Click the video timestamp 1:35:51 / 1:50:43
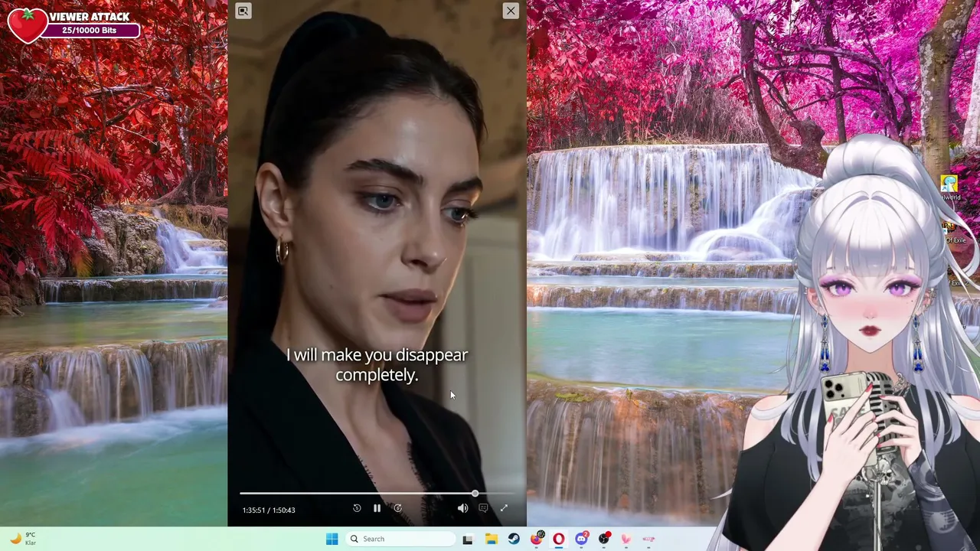980x551 pixels. pyautogui.click(x=269, y=510)
